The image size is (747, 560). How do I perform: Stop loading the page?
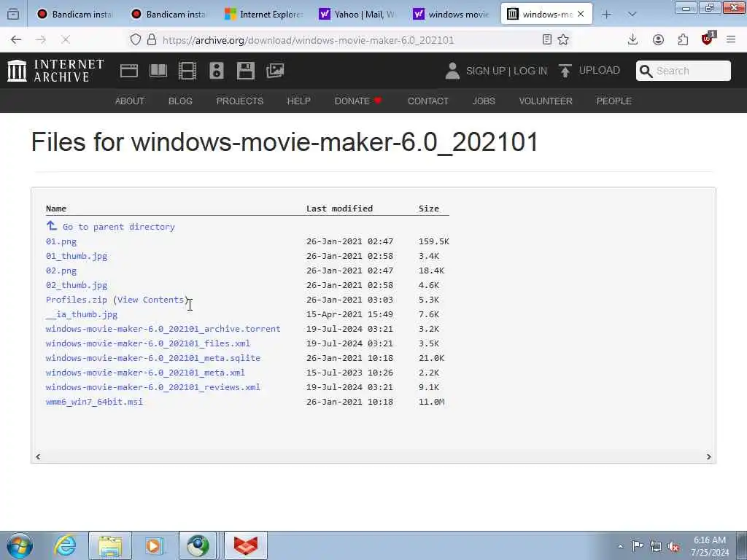click(66, 40)
